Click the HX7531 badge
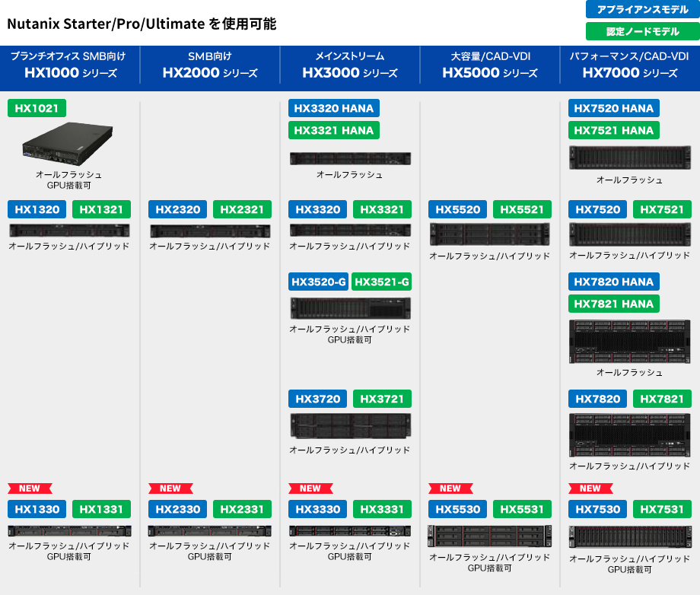 (x=662, y=509)
